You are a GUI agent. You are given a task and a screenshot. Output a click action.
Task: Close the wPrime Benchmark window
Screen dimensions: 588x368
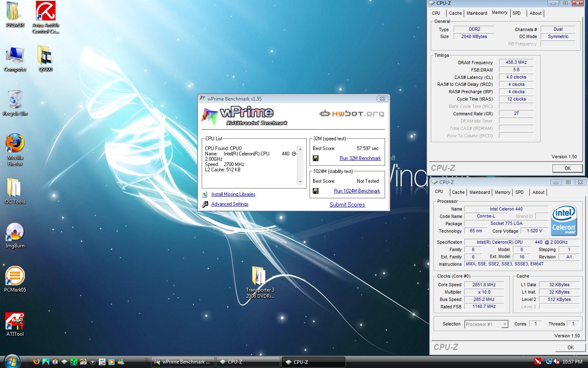pyautogui.click(x=382, y=99)
